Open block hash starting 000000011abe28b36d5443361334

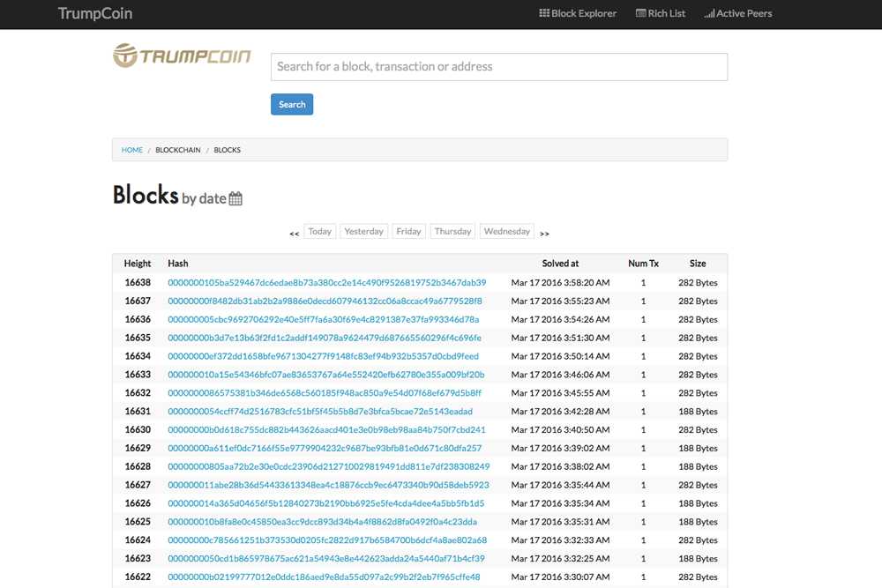328,485
